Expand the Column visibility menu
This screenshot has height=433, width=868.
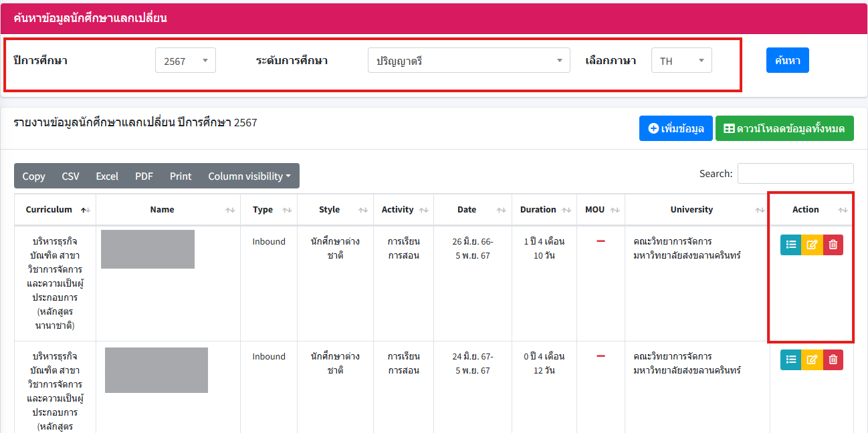point(249,176)
